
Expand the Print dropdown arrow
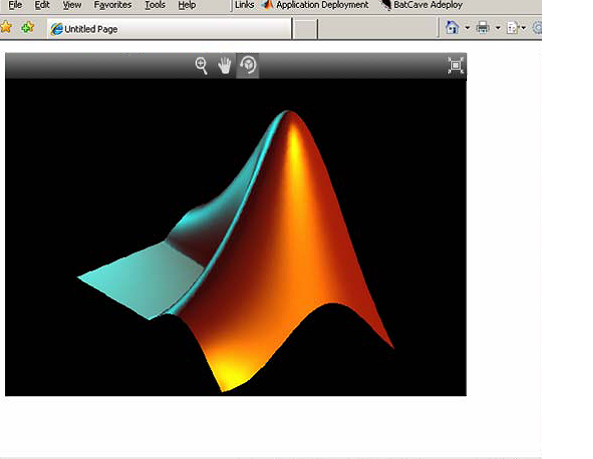(498, 28)
